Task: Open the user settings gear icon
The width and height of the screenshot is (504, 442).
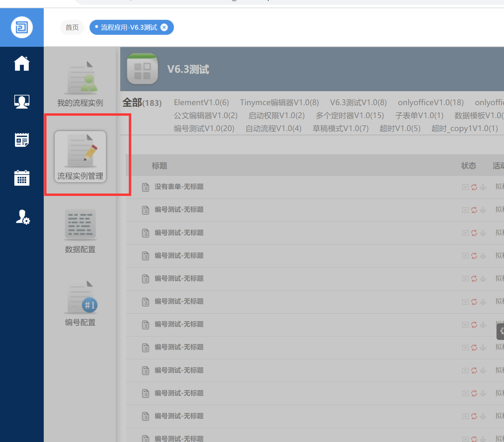Action: click(23, 217)
